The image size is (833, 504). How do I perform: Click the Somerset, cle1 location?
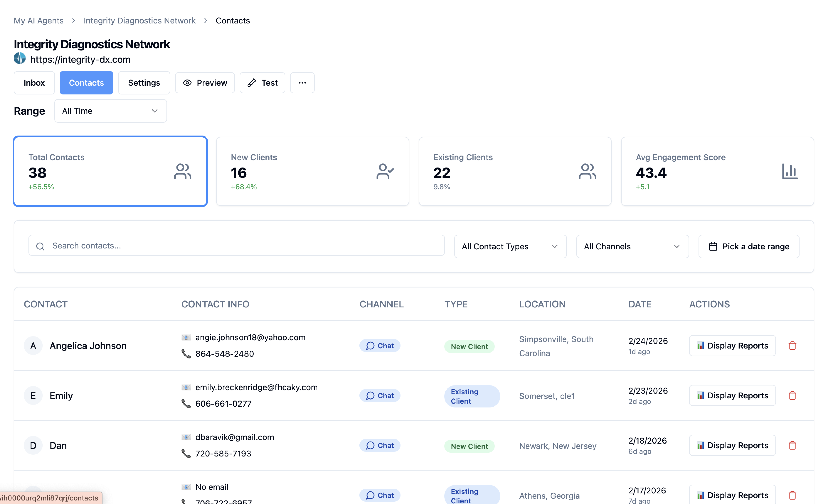(x=547, y=396)
